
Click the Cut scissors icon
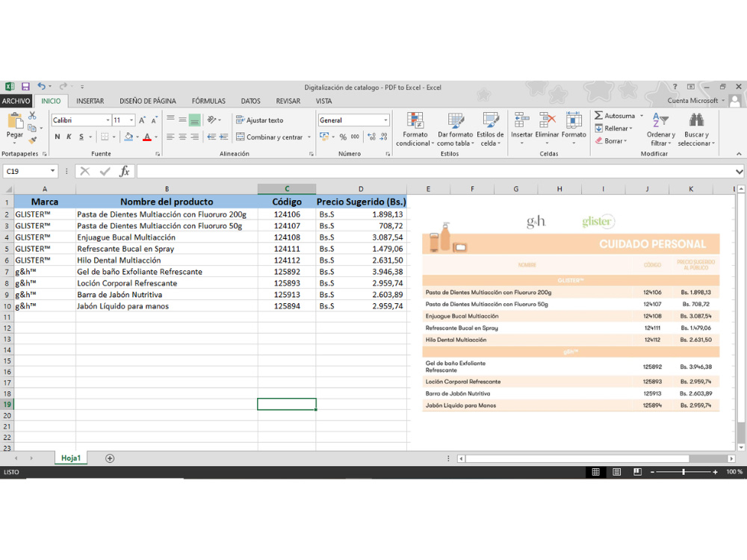tap(32, 116)
